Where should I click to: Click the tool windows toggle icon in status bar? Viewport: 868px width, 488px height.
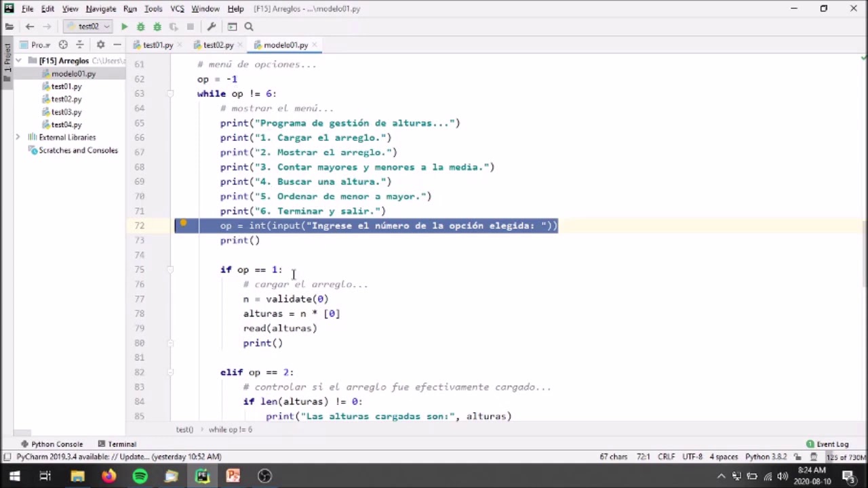pos(7,457)
